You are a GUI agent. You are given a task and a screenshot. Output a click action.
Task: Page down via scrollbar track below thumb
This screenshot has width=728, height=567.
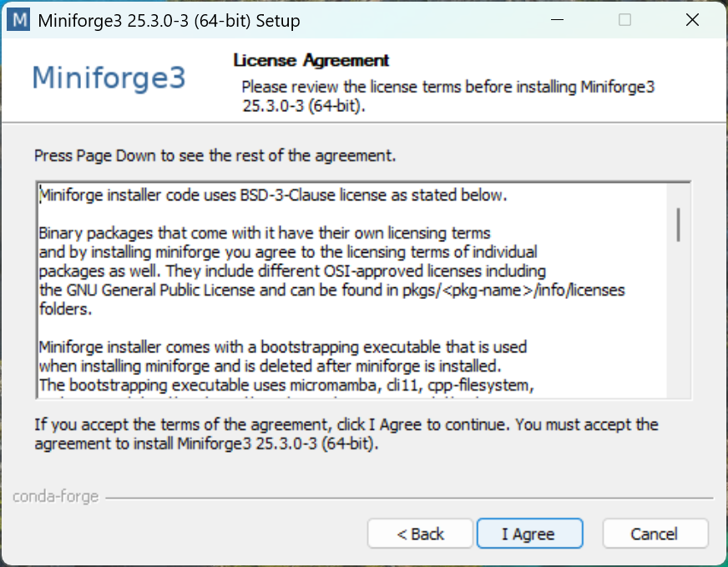coord(678,321)
